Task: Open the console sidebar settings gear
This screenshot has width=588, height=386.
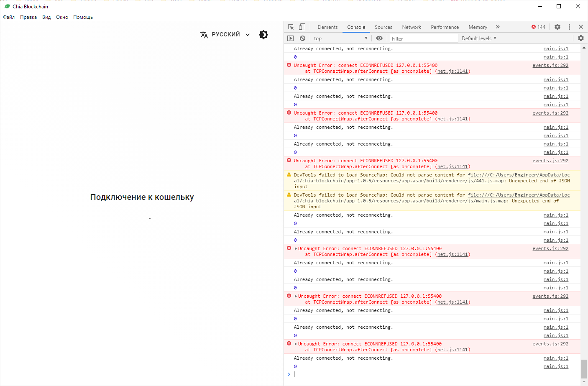Action: [x=580, y=38]
